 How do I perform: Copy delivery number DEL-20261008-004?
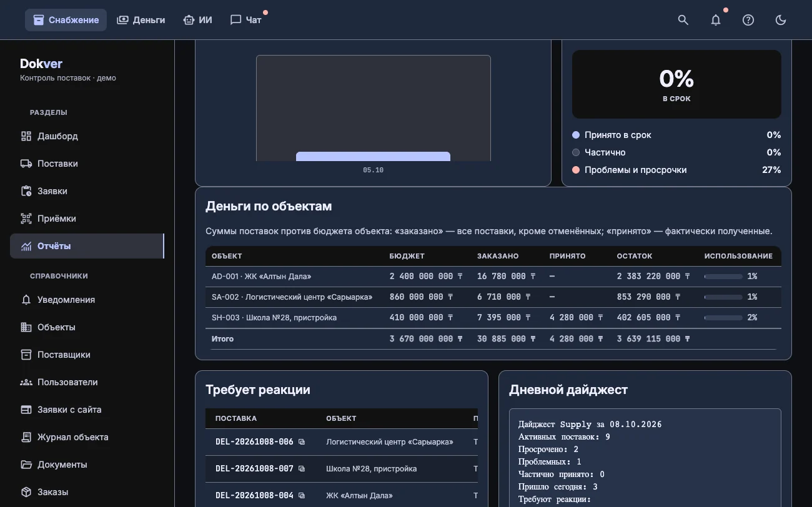pos(302,495)
